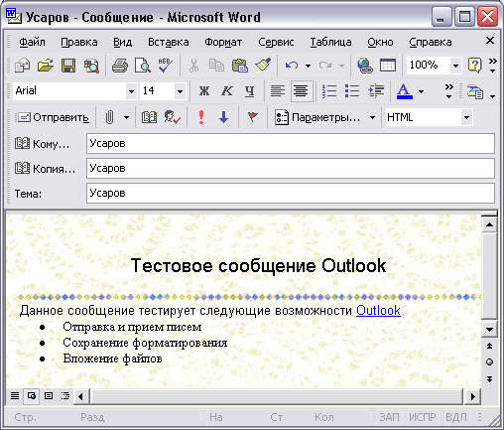Viewport: 504px width, 430px height.
Task: Set low importance with the blue down arrow
Action: click(224, 117)
